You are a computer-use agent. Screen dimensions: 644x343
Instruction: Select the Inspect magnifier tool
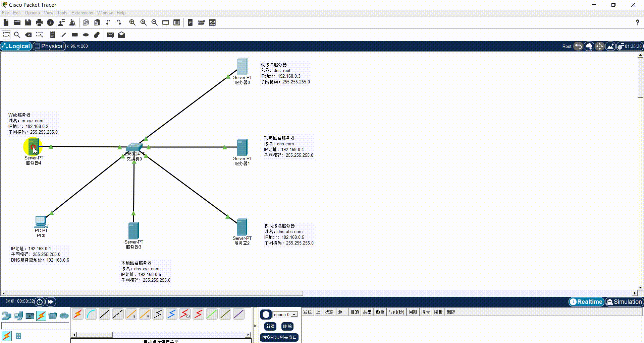tap(17, 35)
